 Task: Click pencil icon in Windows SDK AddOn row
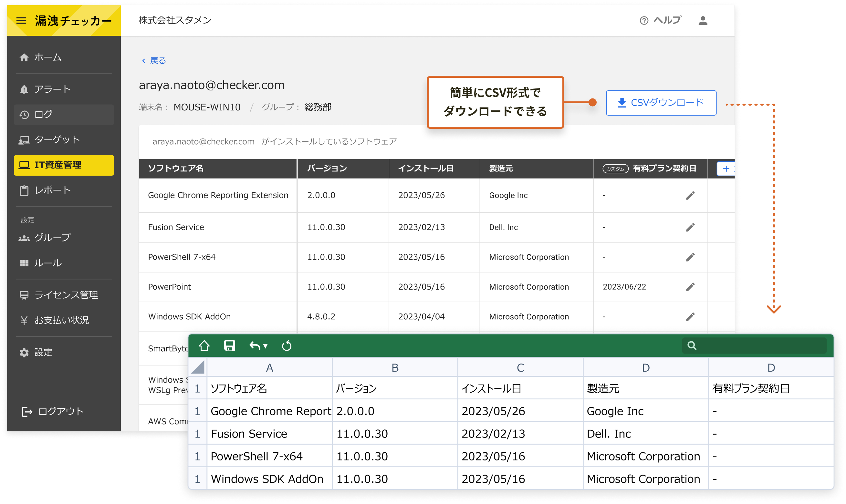click(x=690, y=317)
